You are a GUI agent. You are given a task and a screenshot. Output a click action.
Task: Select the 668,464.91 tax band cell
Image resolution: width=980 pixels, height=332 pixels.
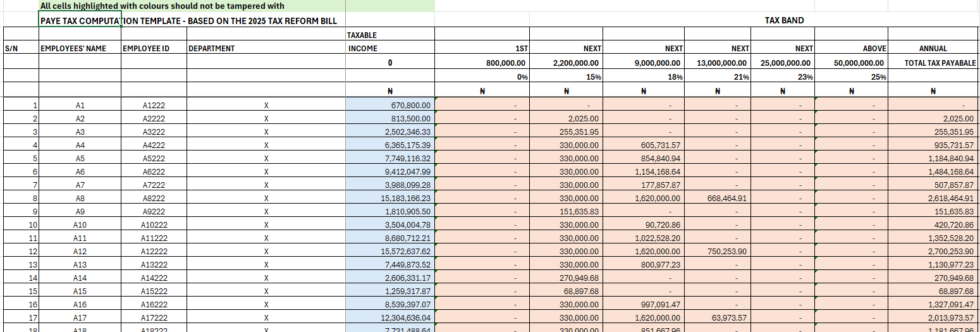pos(718,198)
